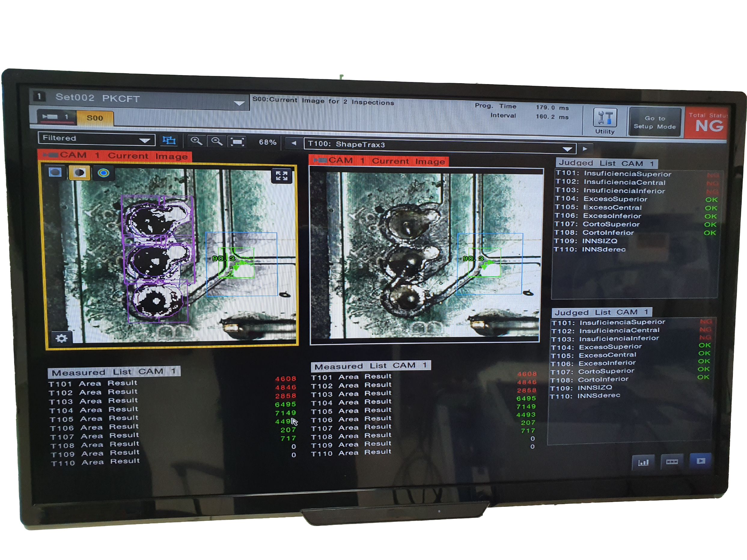Viewport: 747px width, 560px height.
Task: Click the upper Judged List CAM 1 header
Action: (606, 163)
